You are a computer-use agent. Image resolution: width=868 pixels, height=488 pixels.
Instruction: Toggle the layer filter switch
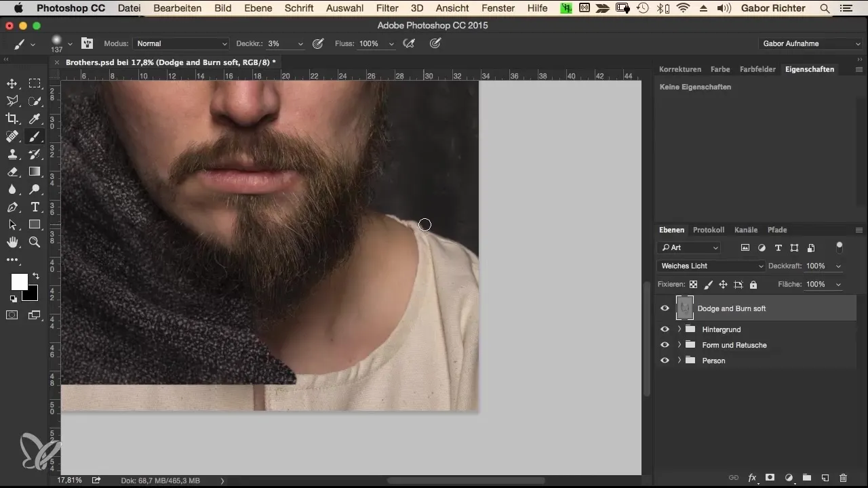click(839, 245)
